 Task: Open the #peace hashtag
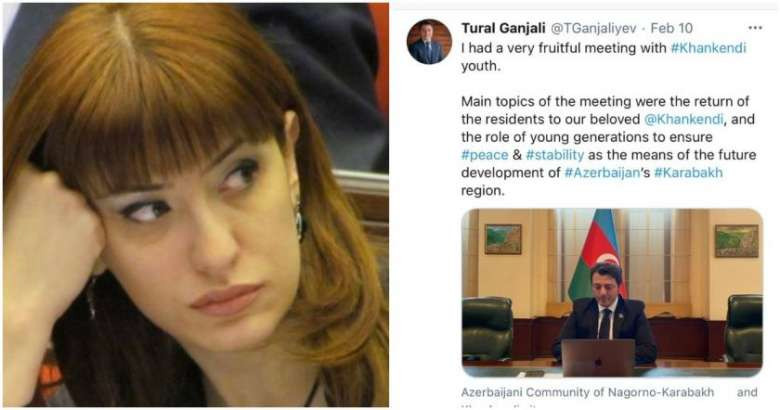[x=485, y=155]
